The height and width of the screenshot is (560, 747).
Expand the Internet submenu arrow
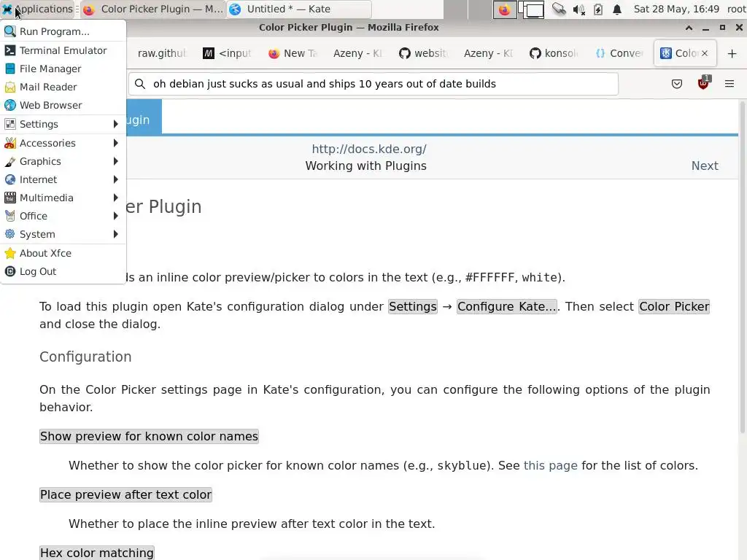pyautogui.click(x=116, y=179)
